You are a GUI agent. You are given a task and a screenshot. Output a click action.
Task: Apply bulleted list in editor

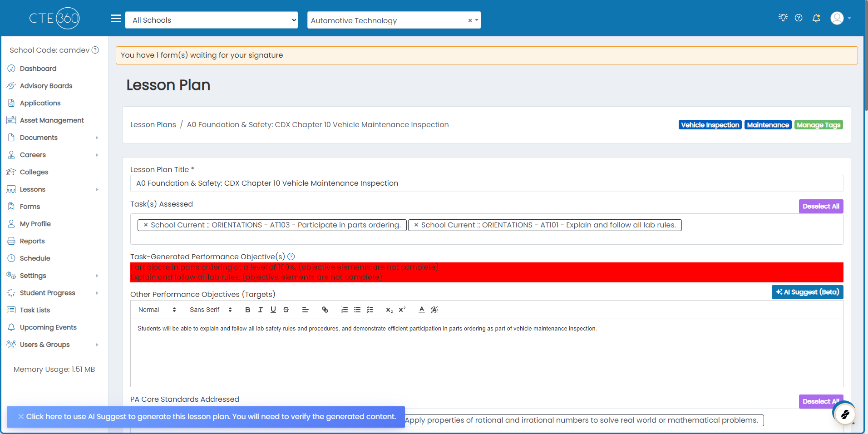[x=357, y=310]
